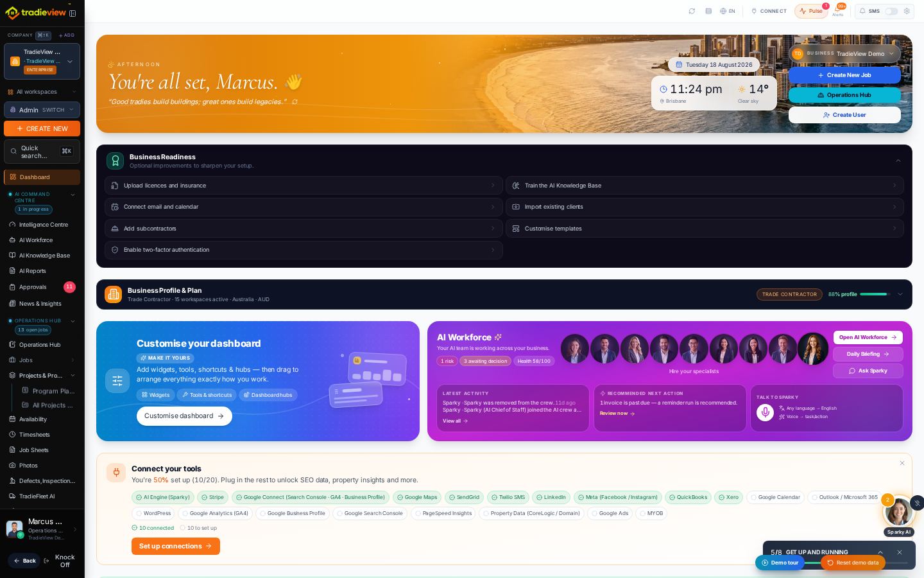
Task: Click Create New Job
Action: click(844, 75)
